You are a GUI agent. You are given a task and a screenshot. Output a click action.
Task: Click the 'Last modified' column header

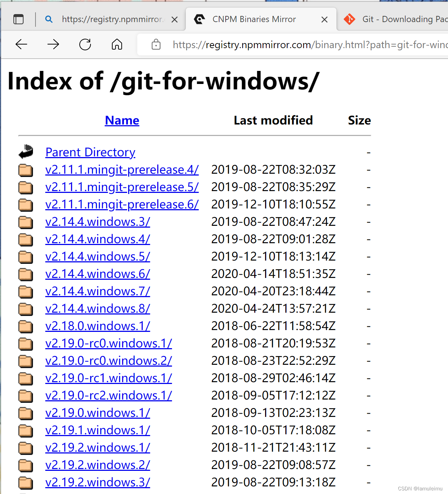[x=273, y=121]
